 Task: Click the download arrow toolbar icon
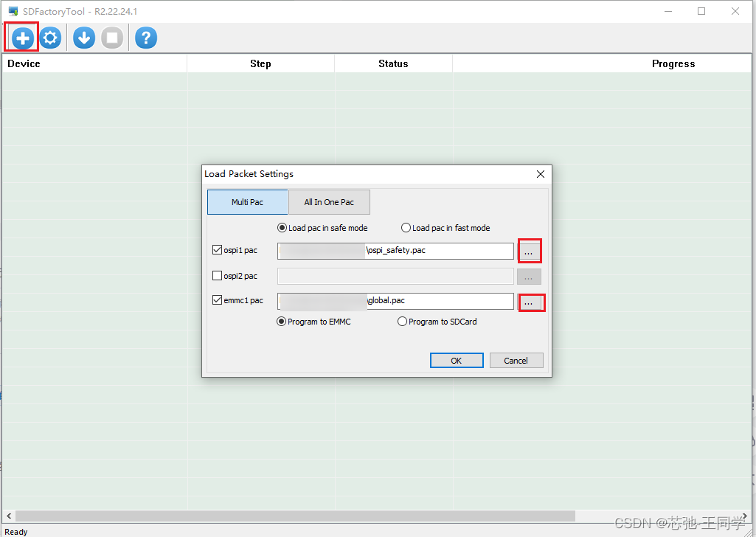(83, 37)
